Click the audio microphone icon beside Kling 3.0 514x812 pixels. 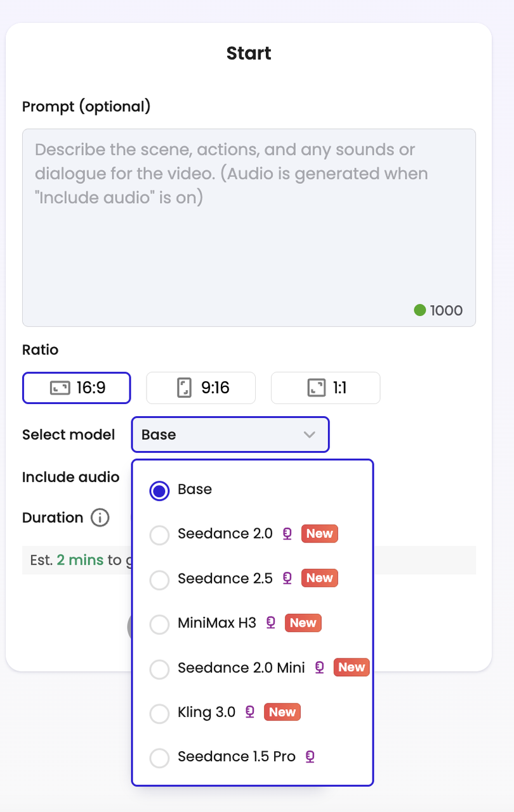point(250,712)
